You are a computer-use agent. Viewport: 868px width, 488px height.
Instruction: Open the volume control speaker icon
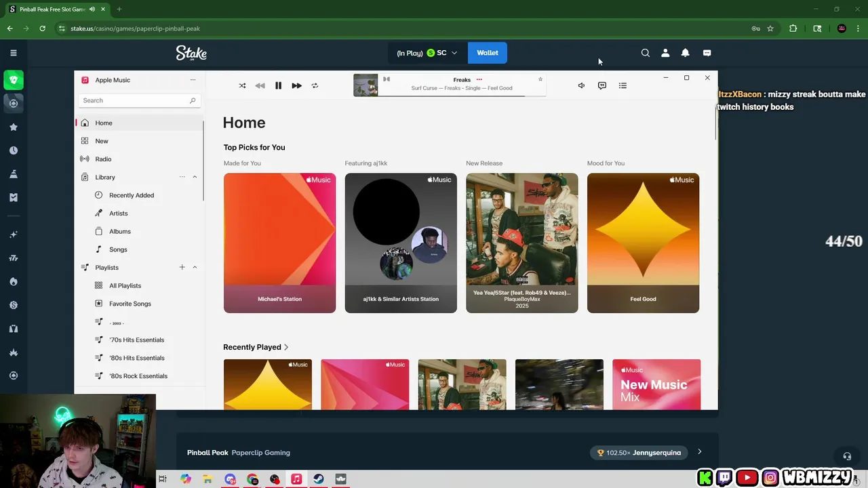tap(581, 85)
